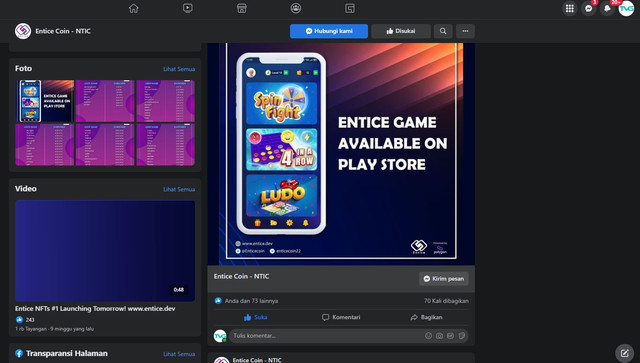Click the Bagikan share button
Viewport: 640px width, 363px height.
pyautogui.click(x=426, y=317)
